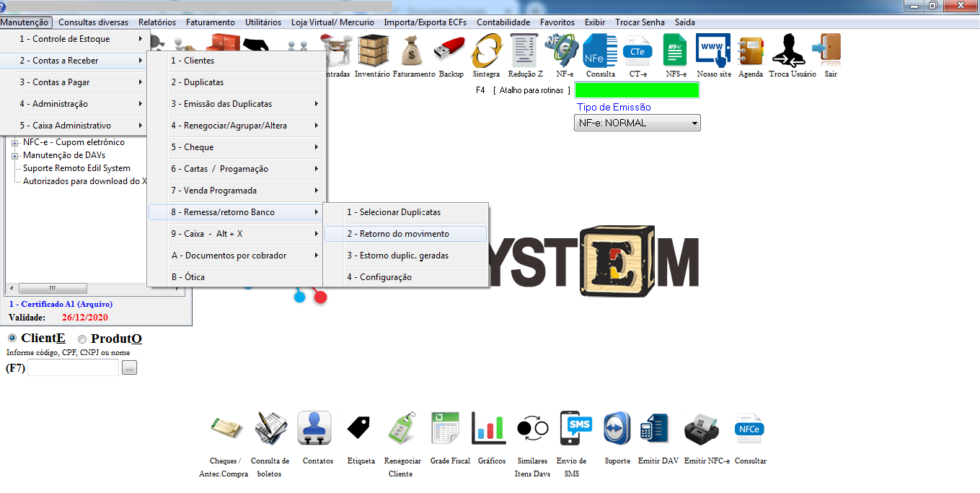This screenshot has height=493, width=980.
Task: Select the Produto radio button
Action: click(82, 339)
